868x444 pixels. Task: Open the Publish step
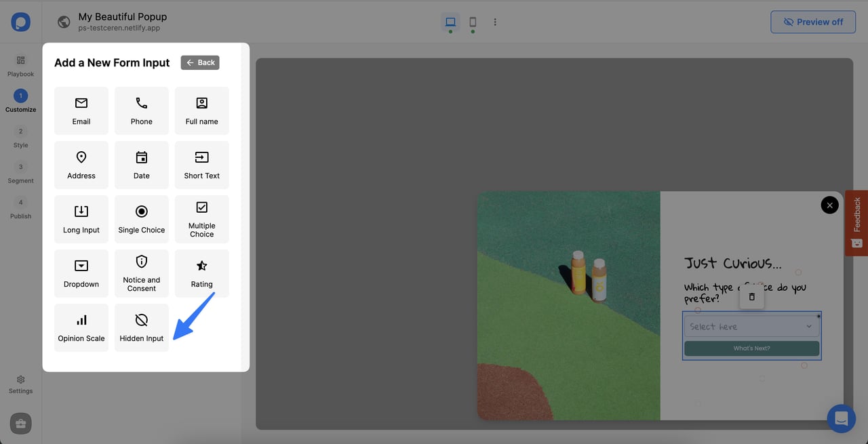[20, 209]
